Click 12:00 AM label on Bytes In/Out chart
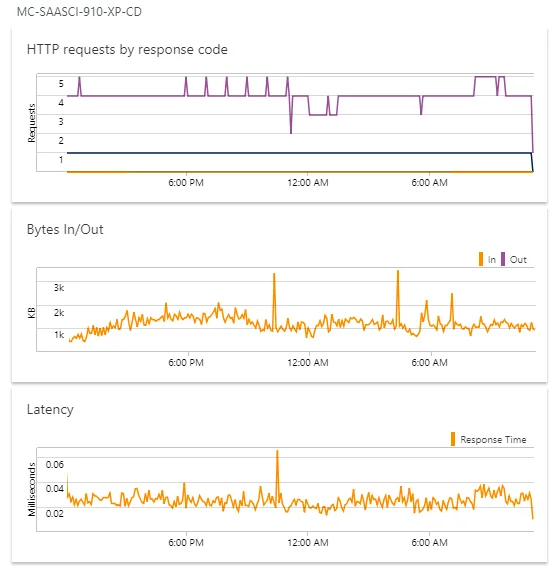This screenshot has height=572, width=556. 308,363
